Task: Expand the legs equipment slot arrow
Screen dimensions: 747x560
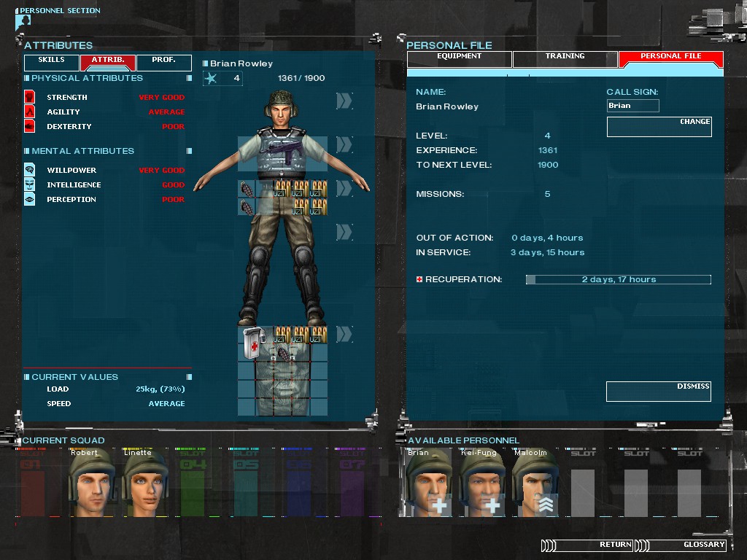Action: 344,233
